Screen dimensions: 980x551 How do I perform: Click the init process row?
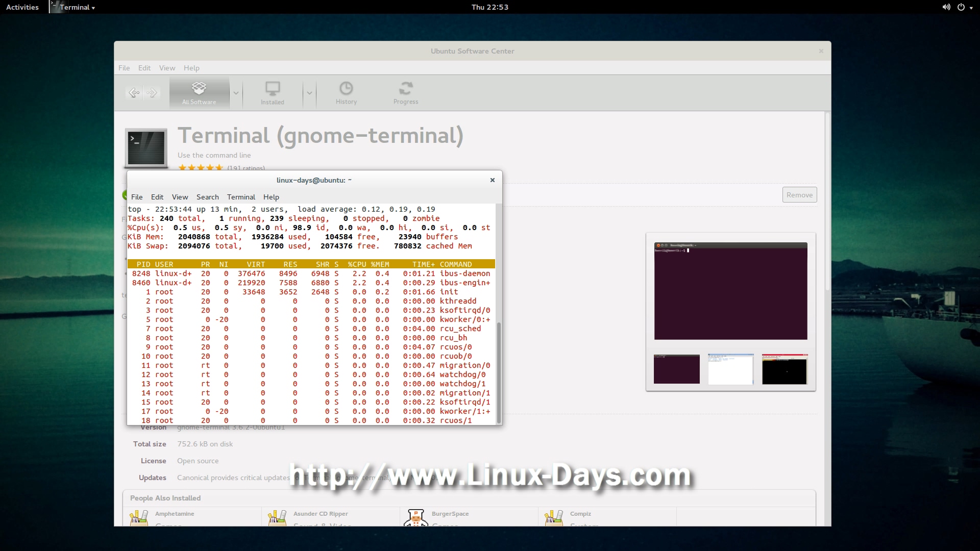pyautogui.click(x=311, y=292)
